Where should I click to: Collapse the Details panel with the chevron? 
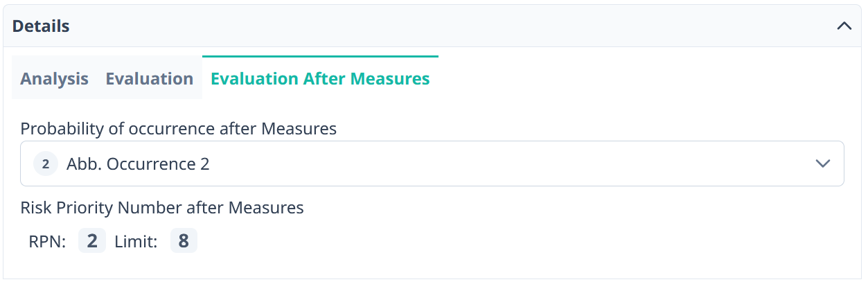pyautogui.click(x=844, y=26)
